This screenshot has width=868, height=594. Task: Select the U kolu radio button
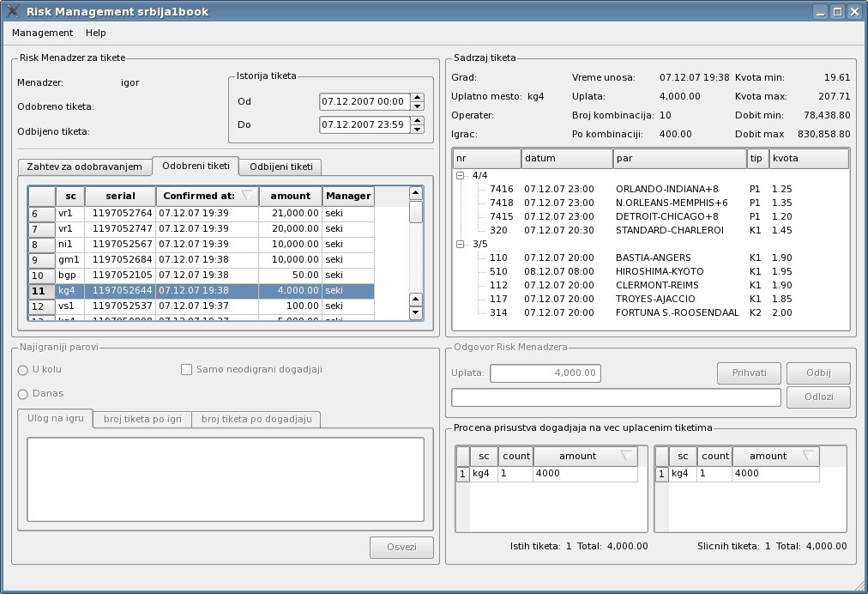pyautogui.click(x=23, y=370)
